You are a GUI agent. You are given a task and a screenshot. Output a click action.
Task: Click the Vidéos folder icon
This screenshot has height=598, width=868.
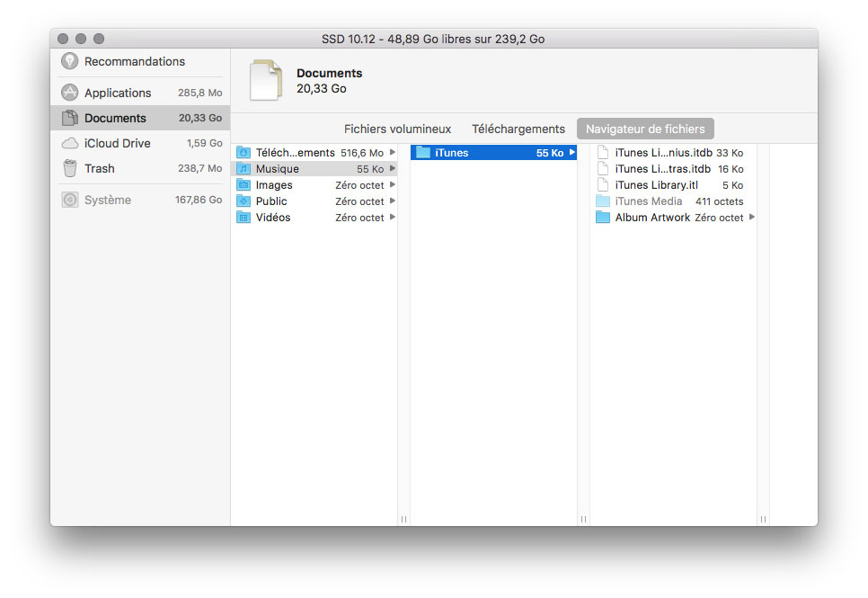pos(244,218)
